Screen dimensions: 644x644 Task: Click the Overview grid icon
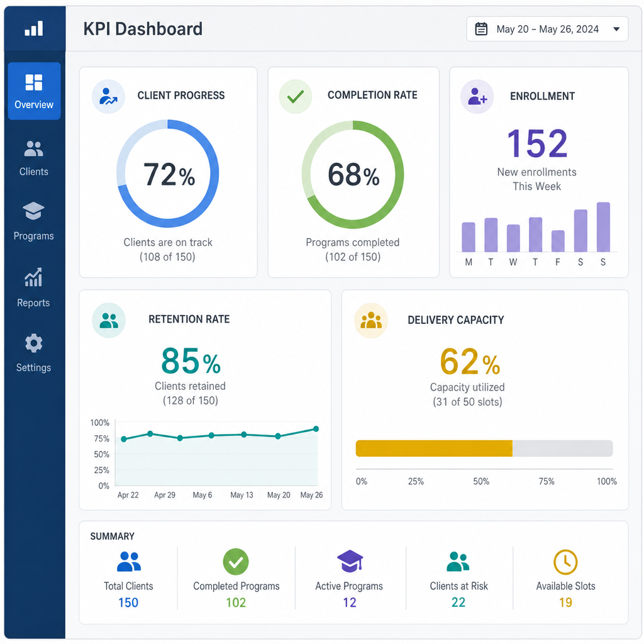(34, 82)
